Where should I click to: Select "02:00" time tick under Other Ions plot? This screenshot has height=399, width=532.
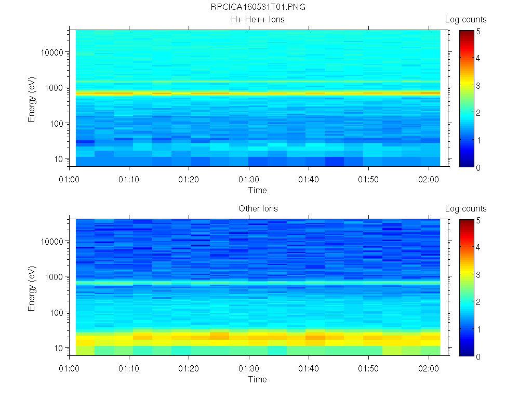[x=429, y=368]
